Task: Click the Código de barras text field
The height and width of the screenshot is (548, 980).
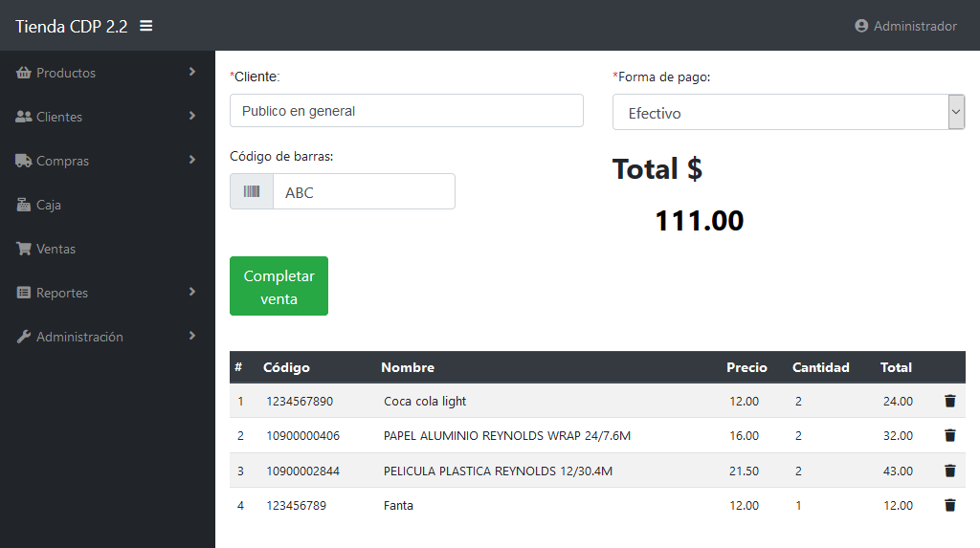Action: 364,192
